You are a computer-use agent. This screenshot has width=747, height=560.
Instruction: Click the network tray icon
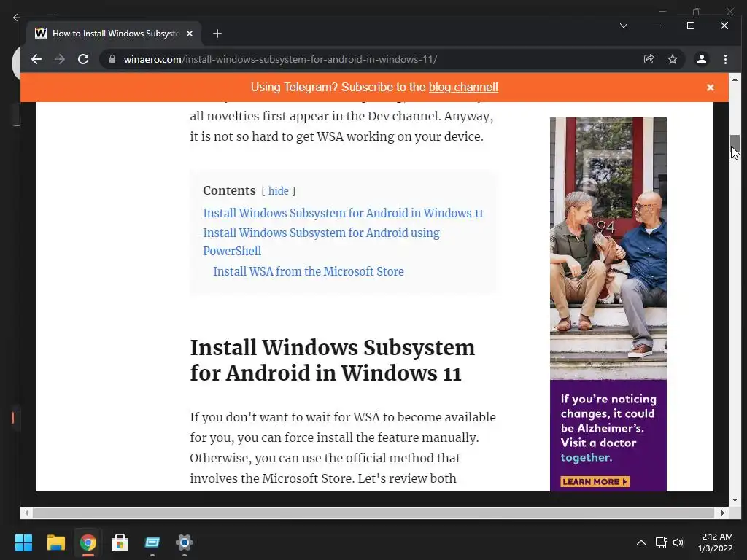(661, 542)
